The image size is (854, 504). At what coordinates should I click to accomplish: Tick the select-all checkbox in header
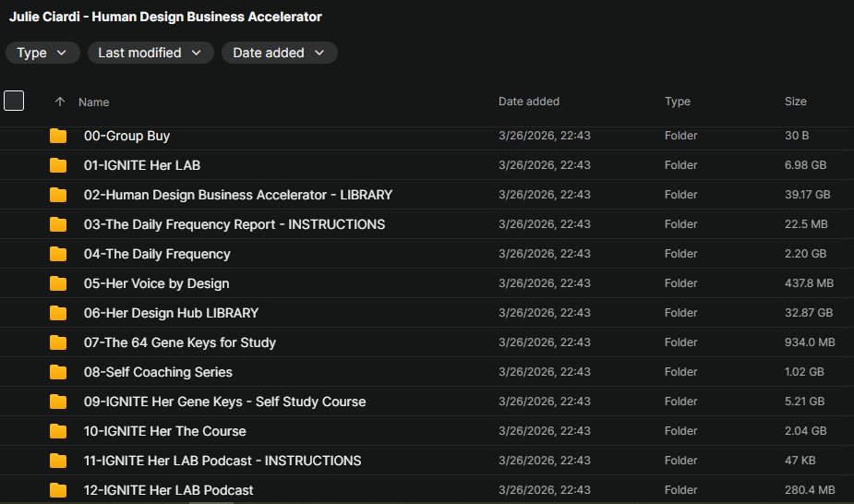[x=14, y=101]
